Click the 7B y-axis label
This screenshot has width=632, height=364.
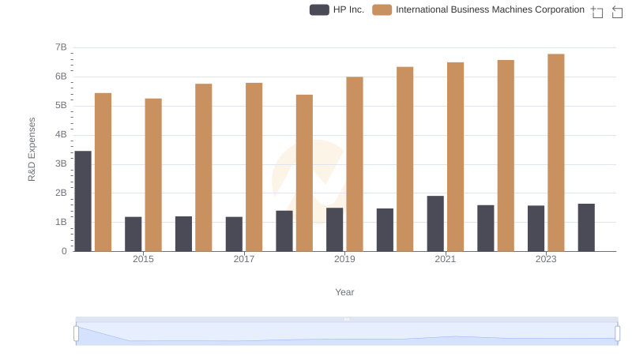pos(61,47)
